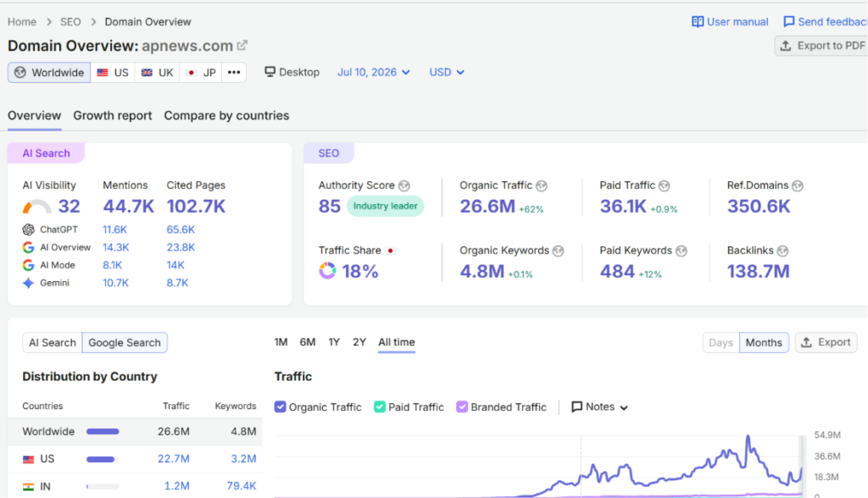The height and width of the screenshot is (498, 868).
Task: Open the Compare by countries tab
Action: (x=226, y=116)
